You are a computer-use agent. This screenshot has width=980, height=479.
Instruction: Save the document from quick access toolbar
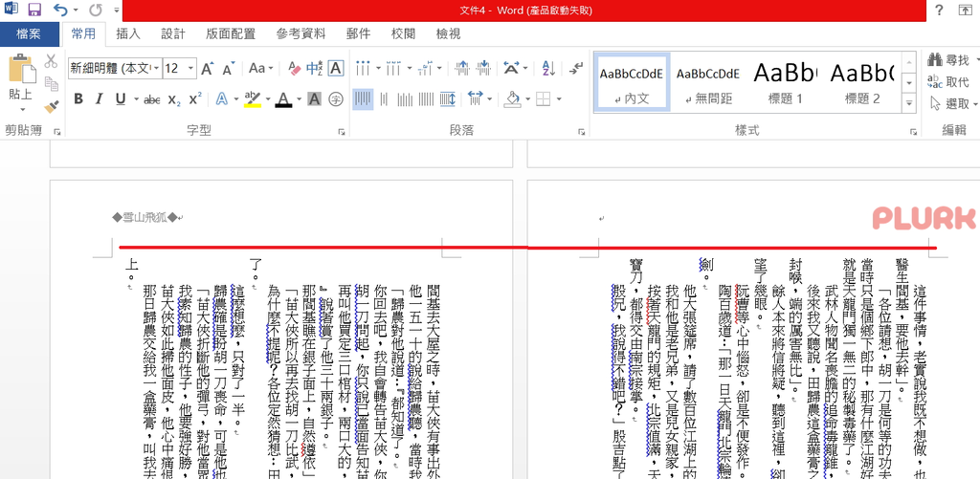click(34, 10)
